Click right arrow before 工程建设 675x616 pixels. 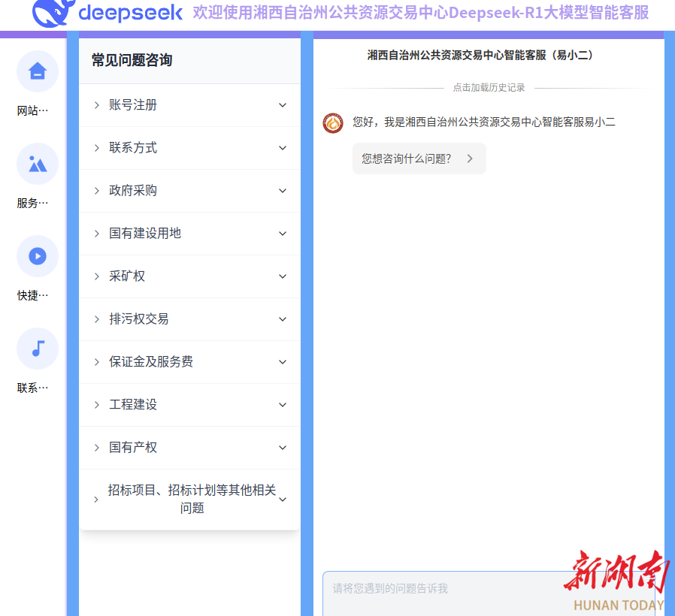click(x=97, y=405)
